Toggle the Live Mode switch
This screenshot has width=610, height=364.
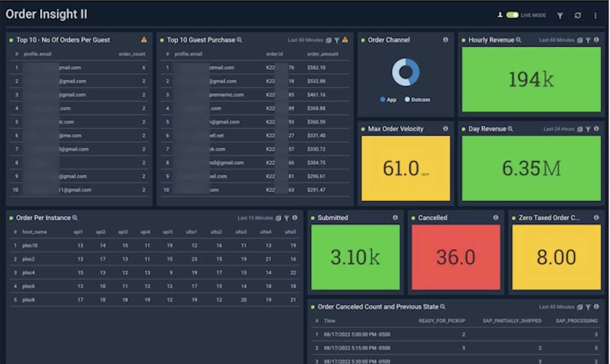(512, 15)
